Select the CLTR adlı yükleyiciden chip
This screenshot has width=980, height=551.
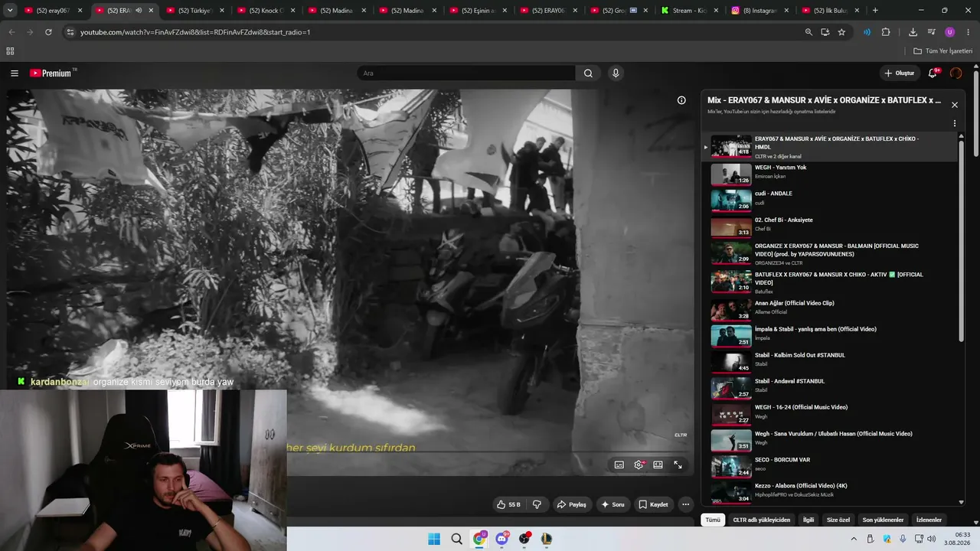(x=761, y=520)
